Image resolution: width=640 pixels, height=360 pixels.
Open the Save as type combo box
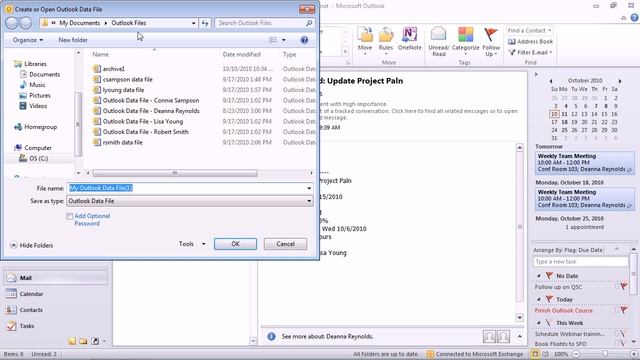point(190,201)
